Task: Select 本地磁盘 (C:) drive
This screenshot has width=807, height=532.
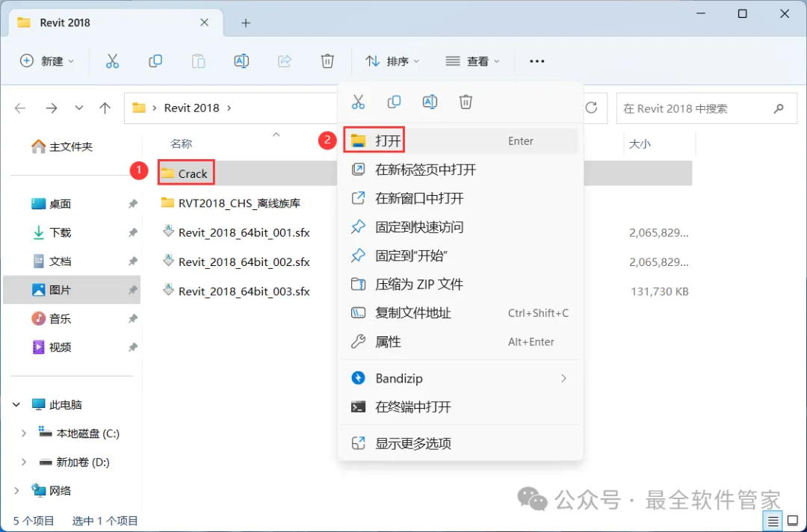Action: click(x=79, y=433)
